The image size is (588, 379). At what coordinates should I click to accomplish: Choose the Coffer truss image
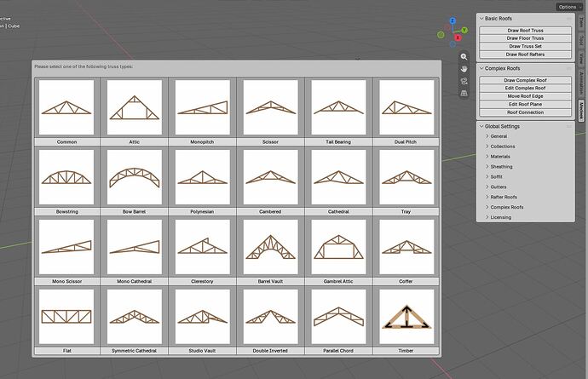click(406, 247)
